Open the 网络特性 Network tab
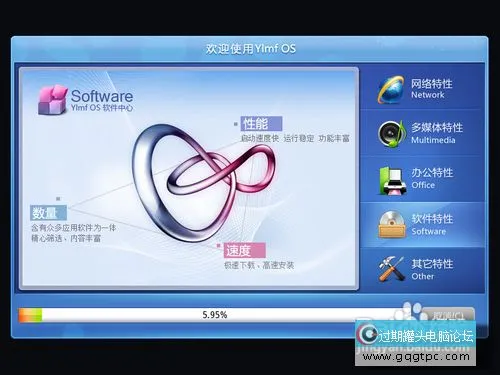The image size is (500, 375). coord(422,88)
